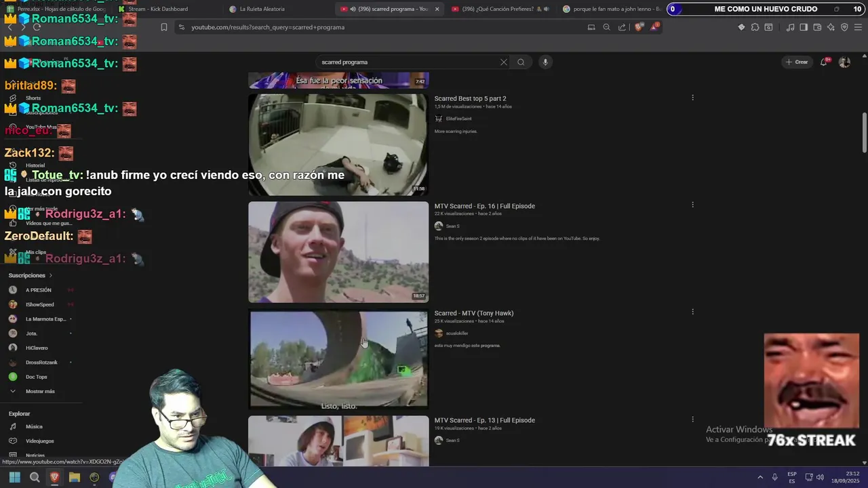Open options menu for Ep. 13 video
The width and height of the screenshot is (868, 488).
(x=692, y=419)
